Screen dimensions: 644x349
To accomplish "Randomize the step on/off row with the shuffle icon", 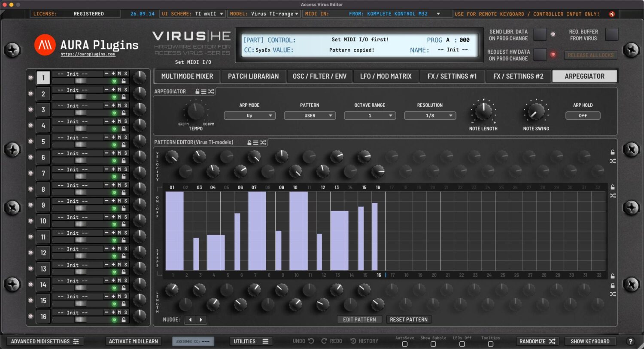I will click(613, 196).
